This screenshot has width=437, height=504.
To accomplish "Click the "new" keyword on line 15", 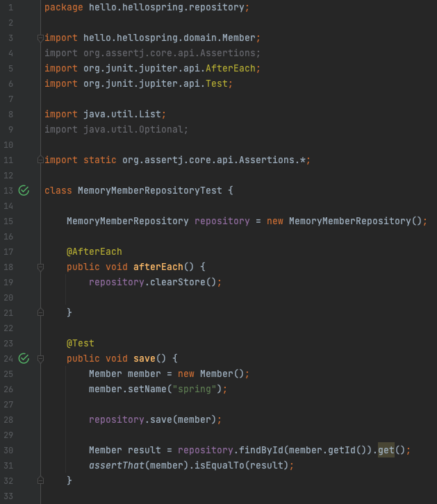I will (275, 221).
